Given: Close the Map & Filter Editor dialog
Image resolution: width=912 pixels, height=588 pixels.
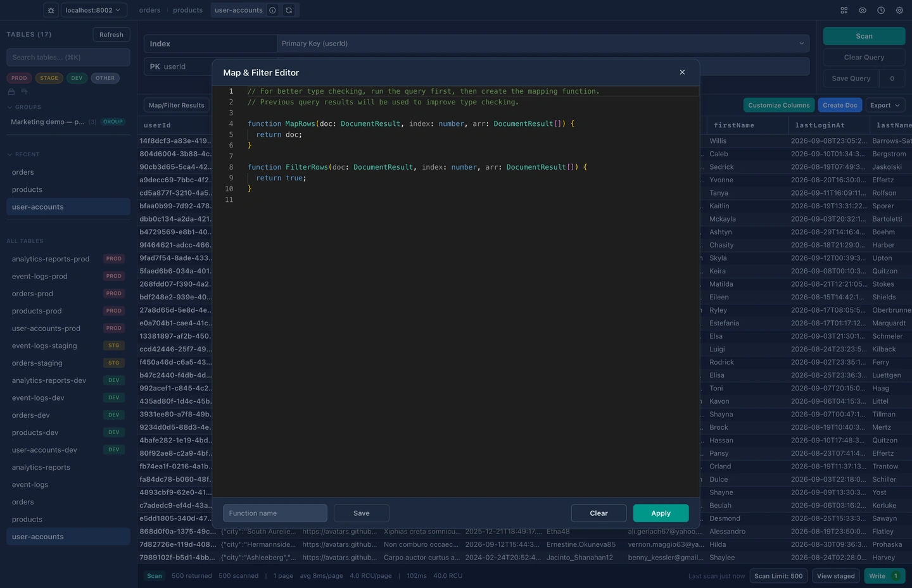Looking at the screenshot, I should [682, 72].
